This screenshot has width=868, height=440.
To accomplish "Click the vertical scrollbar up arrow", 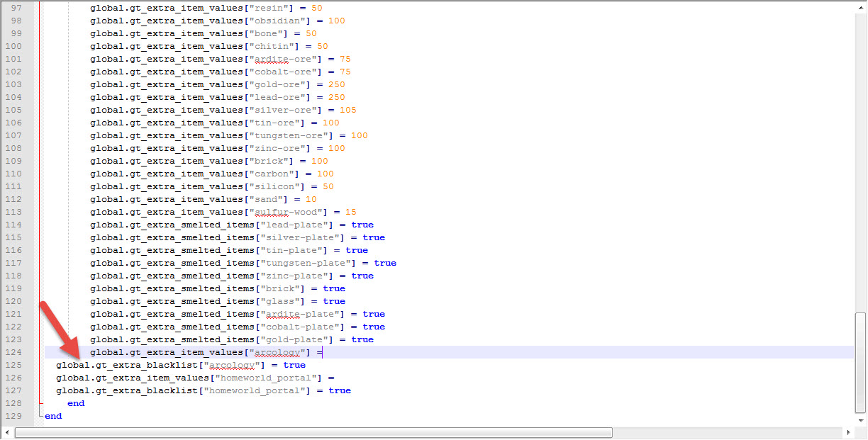I will pos(860,6).
